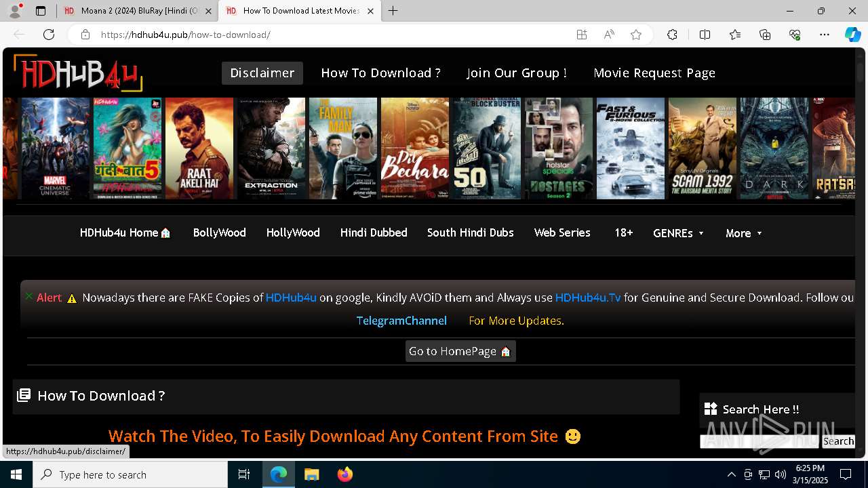This screenshot has width=868, height=488.
Task: Close the Moana 2 tab
Action: point(208,11)
